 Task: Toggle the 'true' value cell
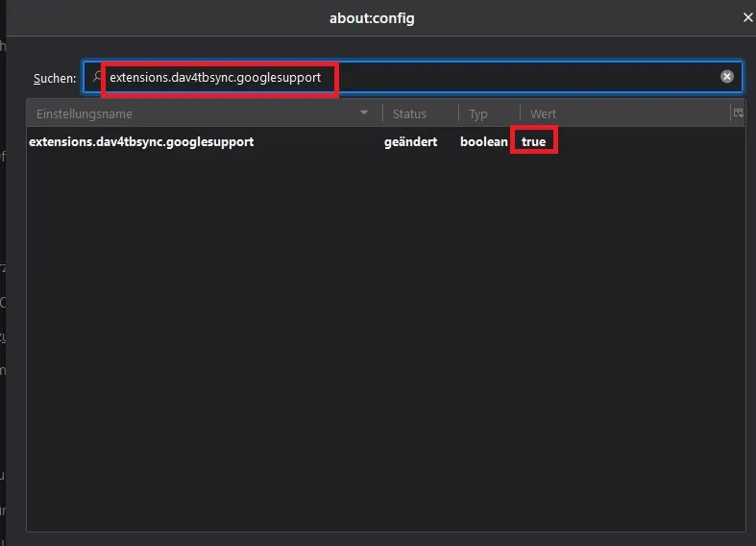pos(533,142)
